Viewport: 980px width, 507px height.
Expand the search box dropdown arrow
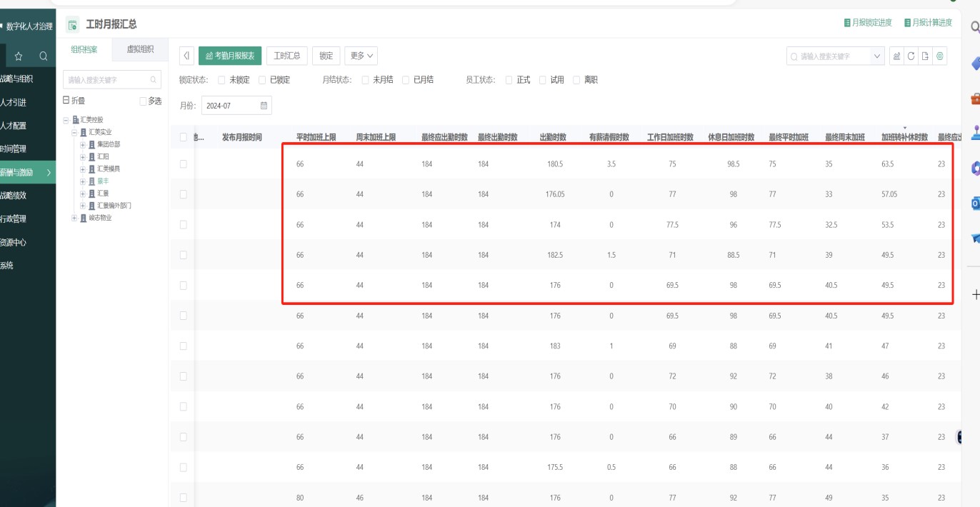878,56
